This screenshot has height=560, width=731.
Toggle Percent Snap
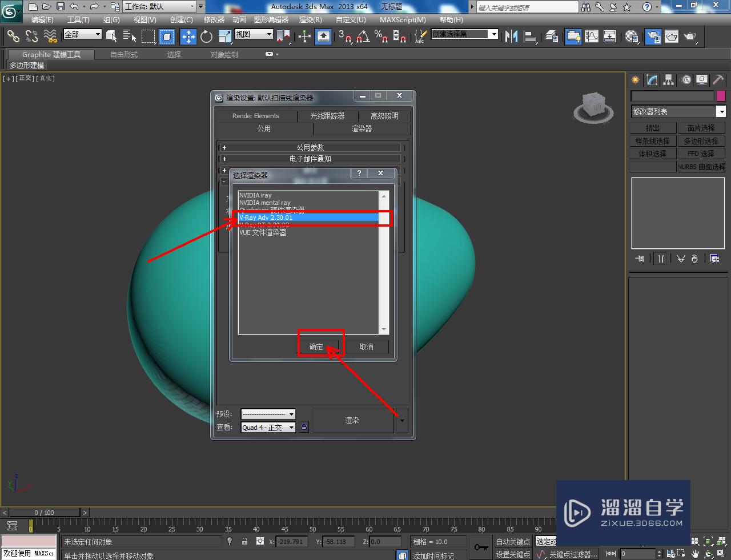pyautogui.click(x=381, y=37)
